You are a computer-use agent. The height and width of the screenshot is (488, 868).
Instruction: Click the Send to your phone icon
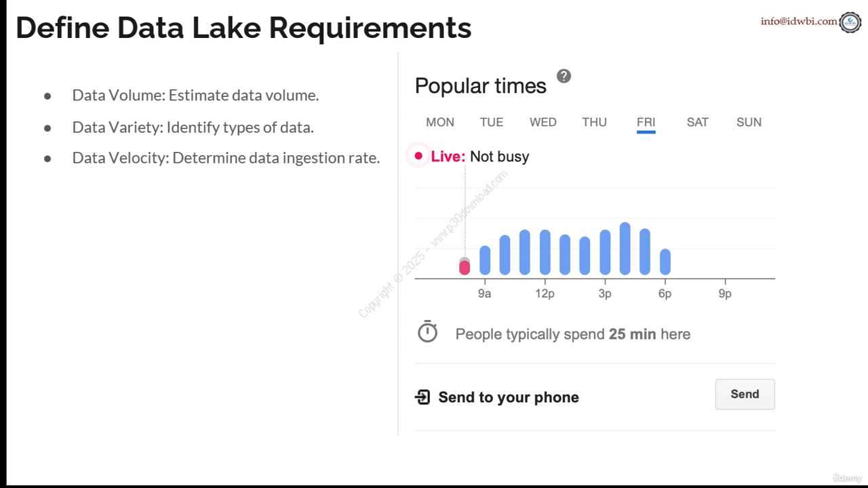coord(422,397)
